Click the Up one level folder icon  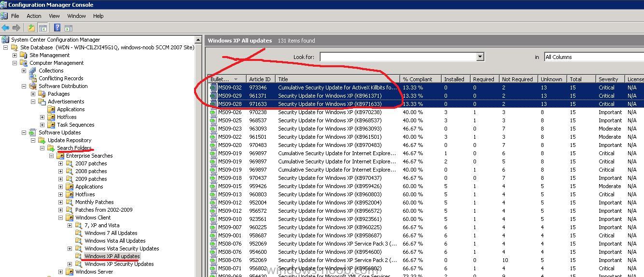click(31, 28)
